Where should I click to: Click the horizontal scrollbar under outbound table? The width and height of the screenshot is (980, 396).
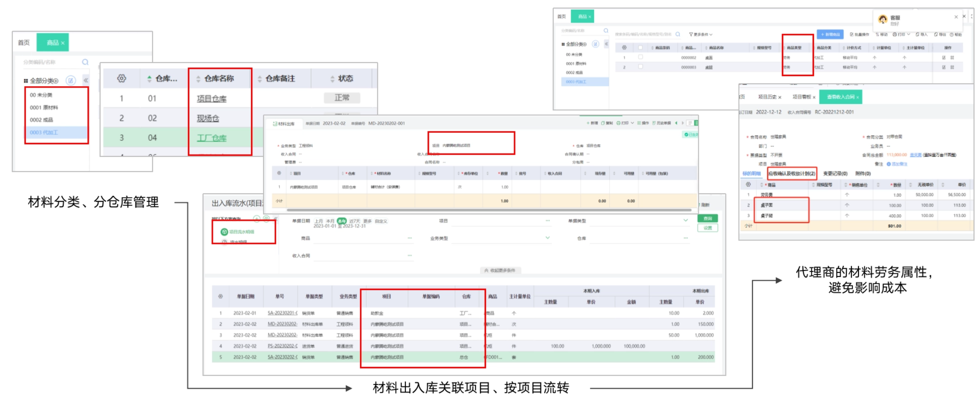coord(489,210)
